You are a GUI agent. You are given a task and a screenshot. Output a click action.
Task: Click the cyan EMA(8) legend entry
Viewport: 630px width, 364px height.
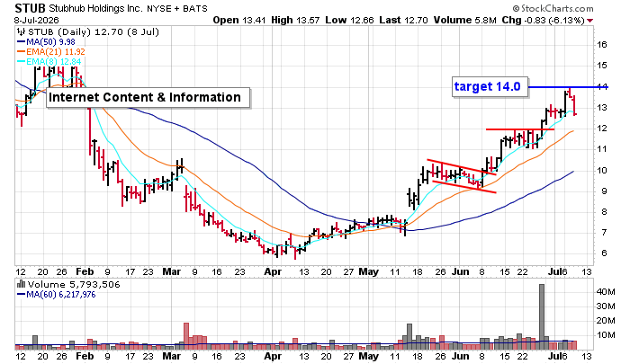pyautogui.click(x=49, y=62)
